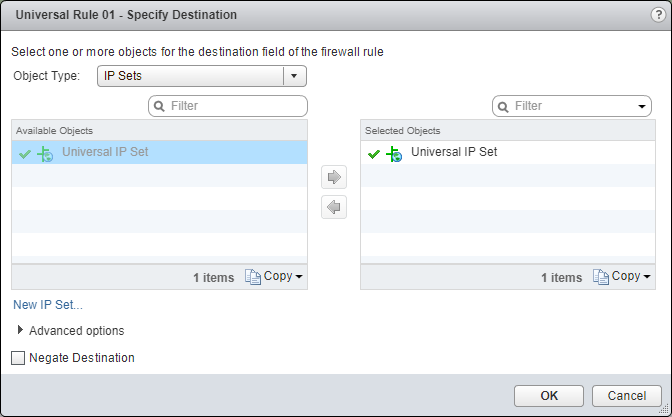Image resolution: width=672 pixels, height=417 pixels.
Task: Open the Object Type dropdown
Action: click(x=293, y=76)
